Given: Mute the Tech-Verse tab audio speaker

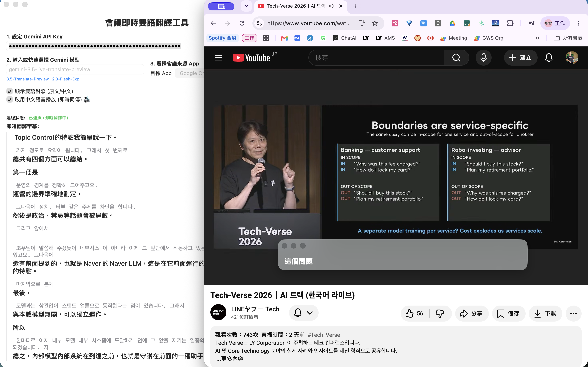Looking at the screenshot, I should tap(331, 6).
